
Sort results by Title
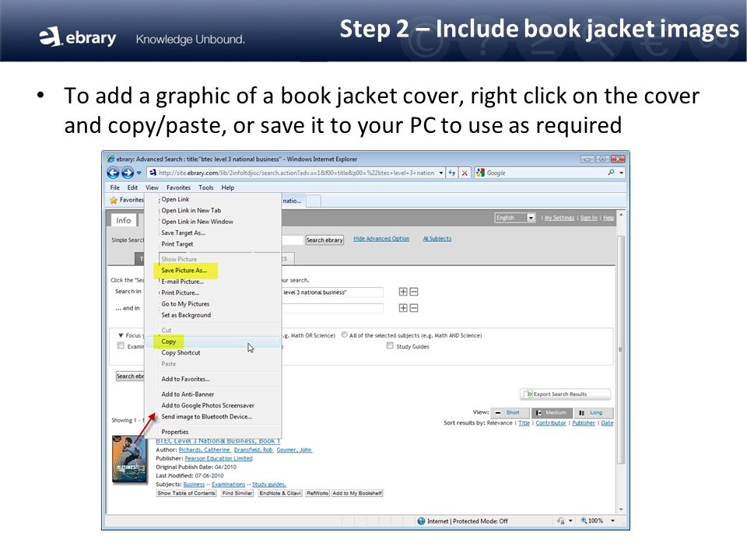click(524, 423)
